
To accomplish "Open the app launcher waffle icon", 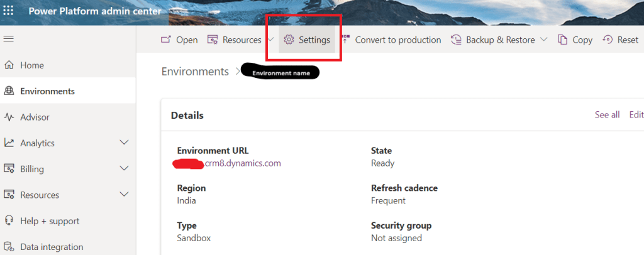I will tap(9, 11).
